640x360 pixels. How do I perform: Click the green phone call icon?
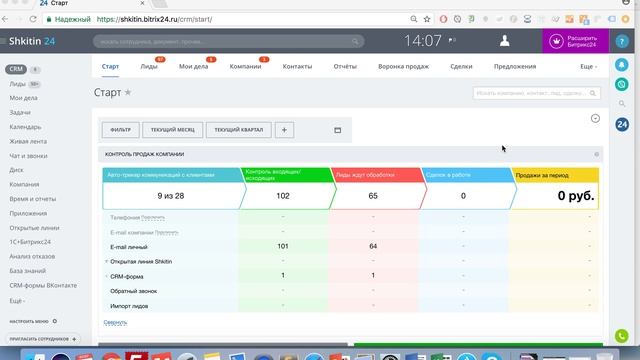pyautogui.click(x=622, y=336)
